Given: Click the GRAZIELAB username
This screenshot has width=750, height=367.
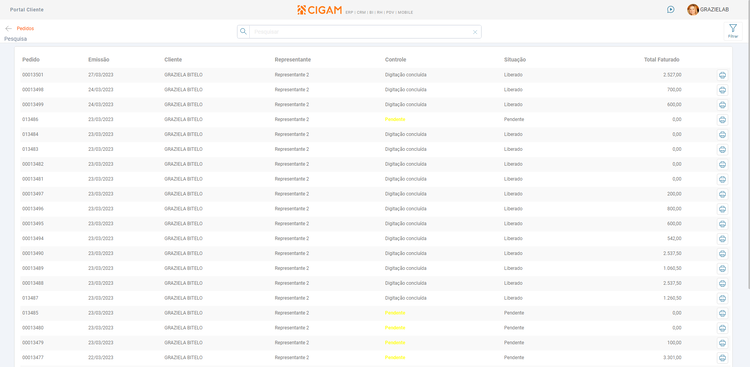Looking at the screenshot, I should pyautogui.click(x=715, y=10).
